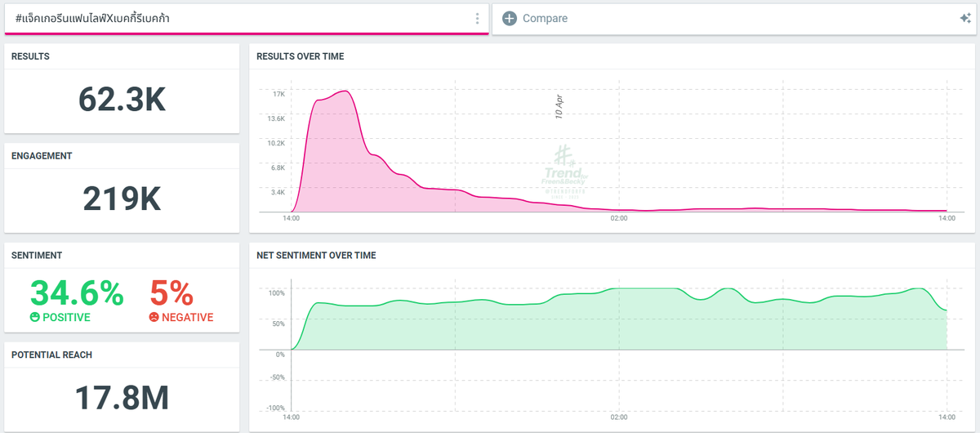
Task: Click the positive smiley face icon
Action: (x=35, y=317)
